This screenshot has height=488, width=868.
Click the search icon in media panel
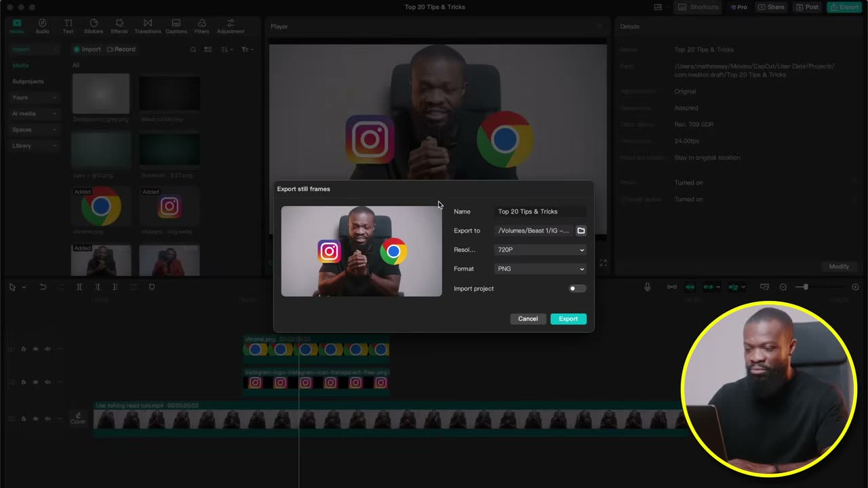pos(193,49)
